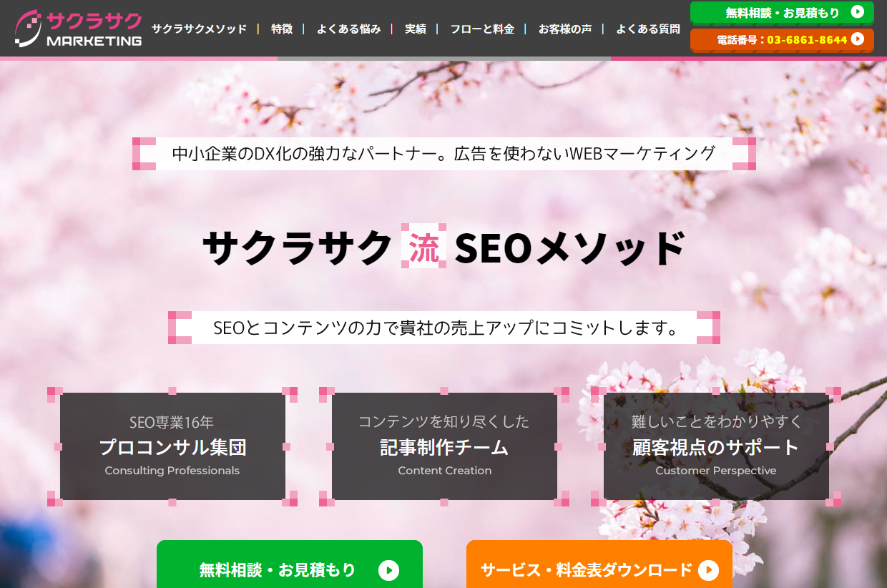The image size is (887, 588).
Task: Select よくある悩み in the header menu
Action: [x=348, y=29]
